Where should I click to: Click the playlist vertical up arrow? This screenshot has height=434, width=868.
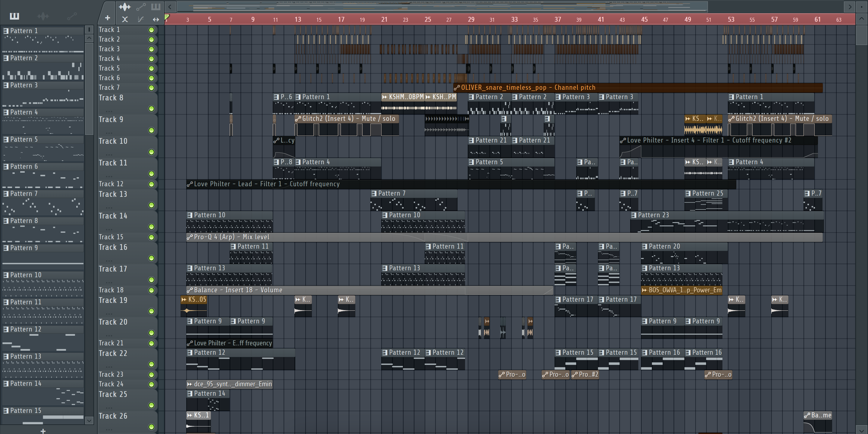[x=862, y=18]
